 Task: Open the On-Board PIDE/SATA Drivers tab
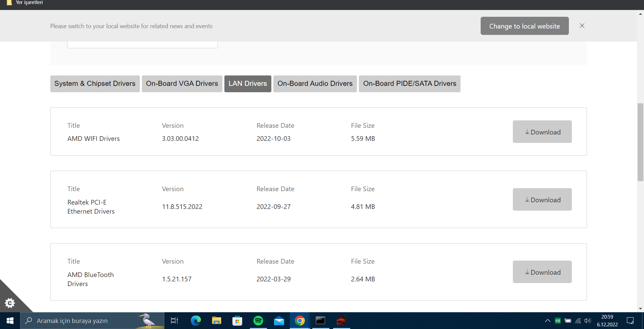click(410, 84)
